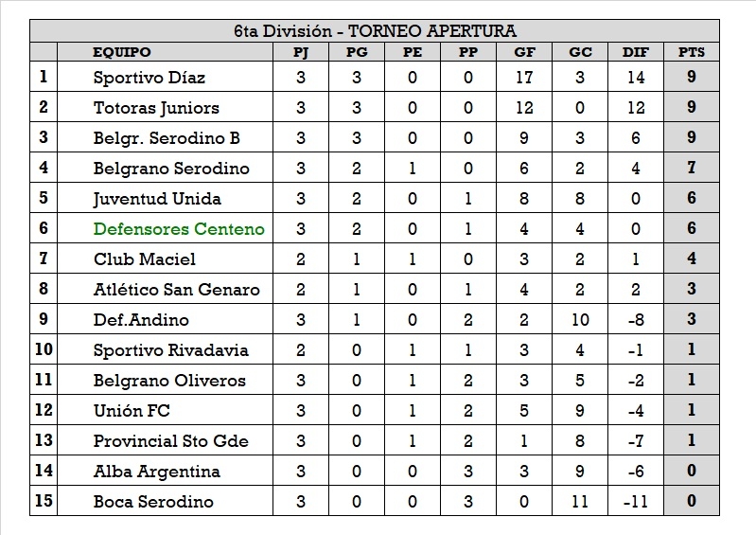Click the Provincial Sto Gde team name
This screenshot has width=756, height=535.
pos(171,441)
